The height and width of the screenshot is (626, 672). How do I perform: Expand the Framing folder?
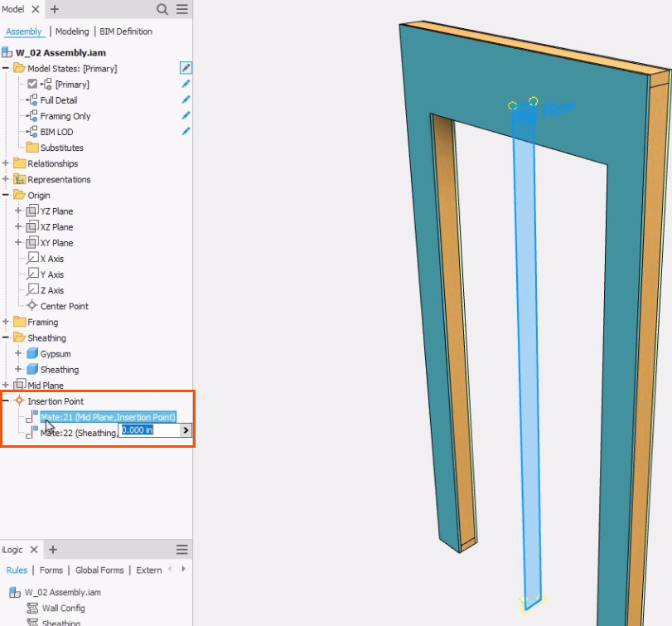[7, 323]
